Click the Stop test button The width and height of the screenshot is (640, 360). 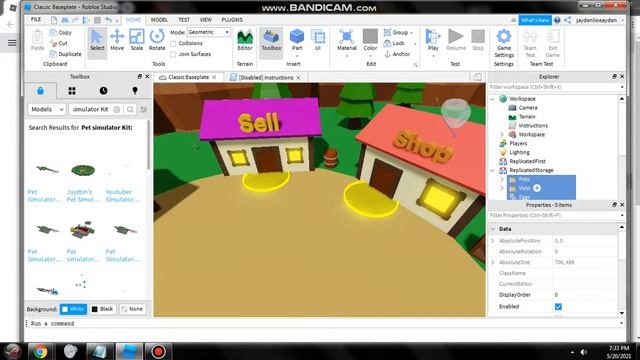(x=478, y=40)
